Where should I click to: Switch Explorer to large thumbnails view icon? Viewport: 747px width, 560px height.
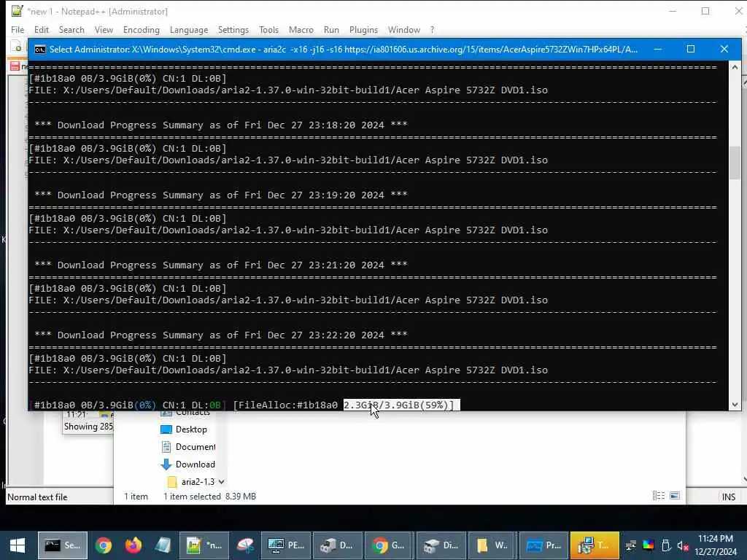pos(675,496)
